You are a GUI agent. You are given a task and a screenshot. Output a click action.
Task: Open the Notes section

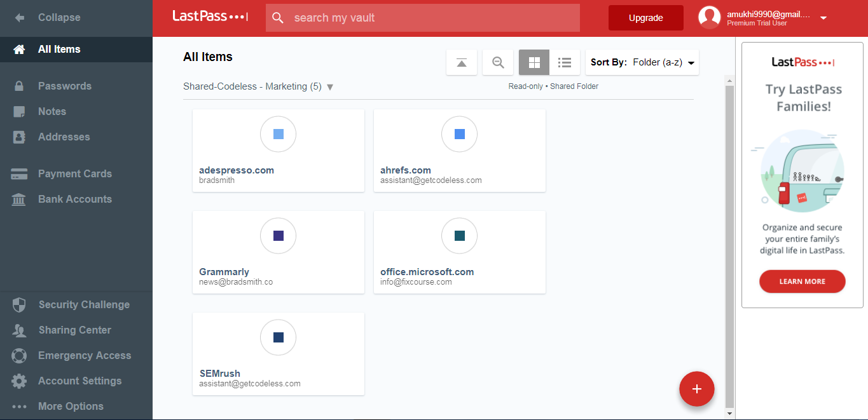point(76,112)
